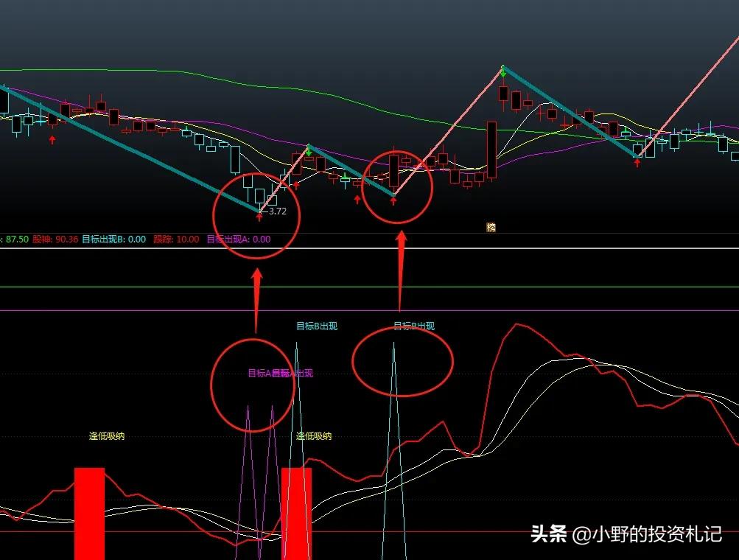The width and height of the screenshot is (739, 560).
Task: Select the 3.72 low price label
Action: click(x=278, y=211)
